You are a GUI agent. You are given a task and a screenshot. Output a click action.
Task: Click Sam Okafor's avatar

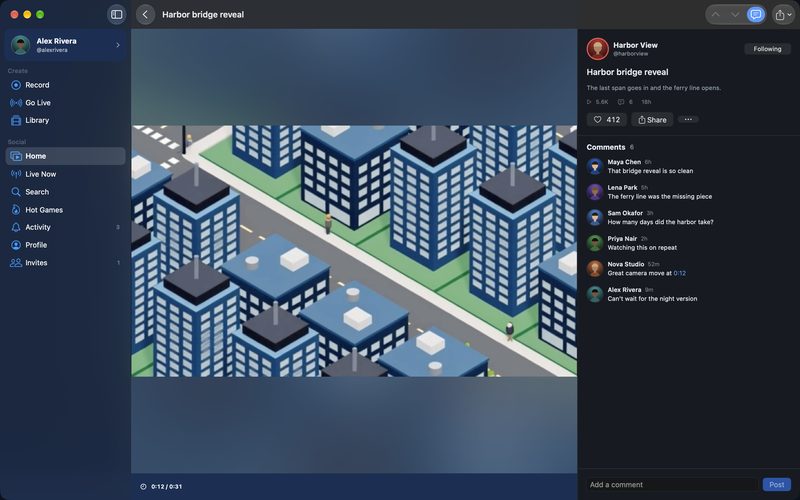[595, 217]
